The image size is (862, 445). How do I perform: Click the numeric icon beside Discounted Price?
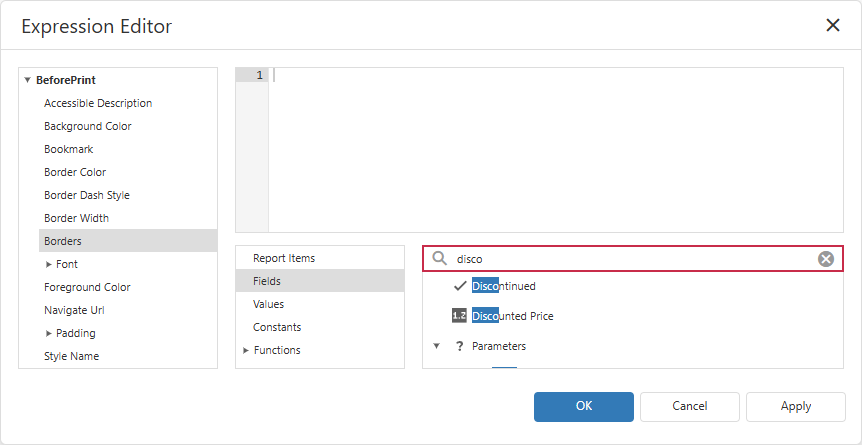[459, 316]
